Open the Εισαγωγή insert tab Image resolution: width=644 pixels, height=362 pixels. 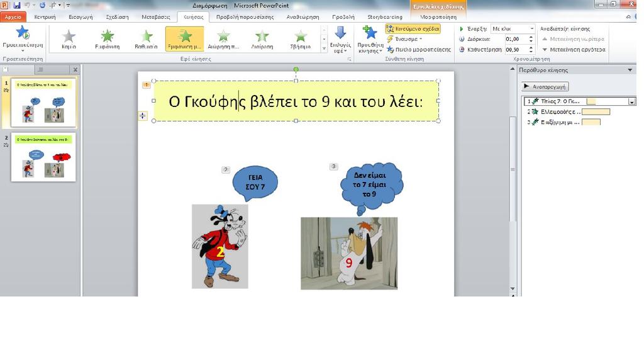pyautogui.click(x=80, y=17)
